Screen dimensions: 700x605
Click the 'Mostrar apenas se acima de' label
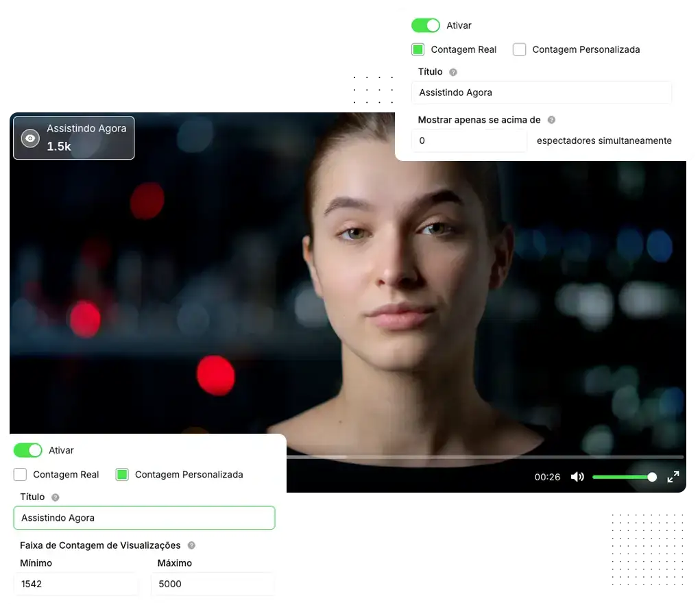point(479,120)
